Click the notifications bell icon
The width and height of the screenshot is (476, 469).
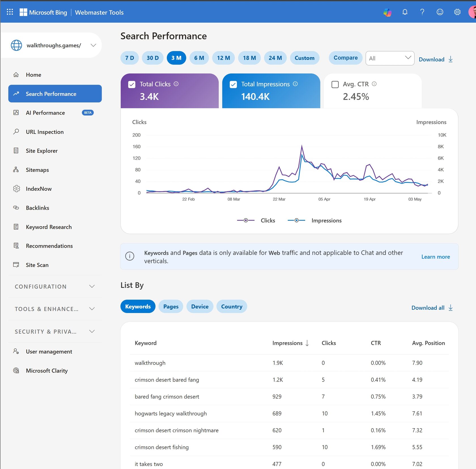pyautogui.click(x=405, y=12)
